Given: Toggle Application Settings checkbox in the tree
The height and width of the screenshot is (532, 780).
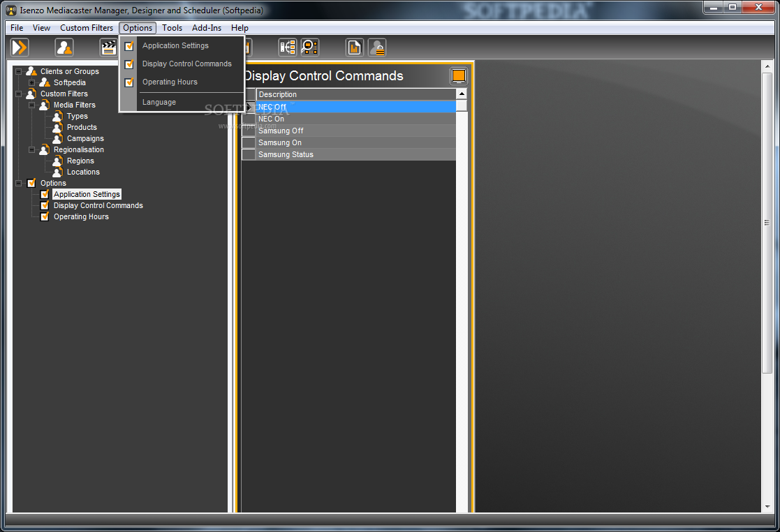Looking at the screenshot, I should (45, 194).
